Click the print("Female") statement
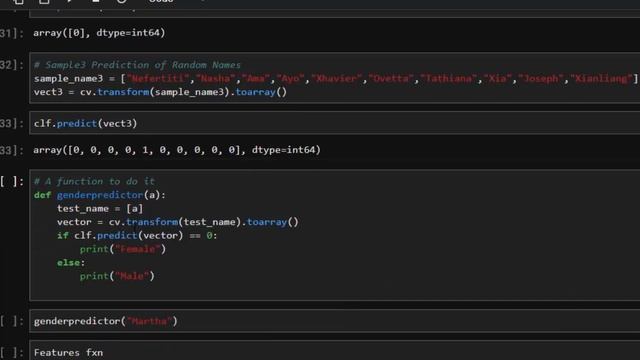 pos(123,249)
